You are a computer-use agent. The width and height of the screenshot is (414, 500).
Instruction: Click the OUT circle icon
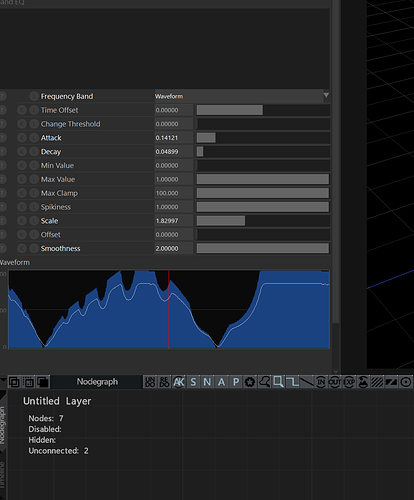pyautogui.click(x=335, y=382)
